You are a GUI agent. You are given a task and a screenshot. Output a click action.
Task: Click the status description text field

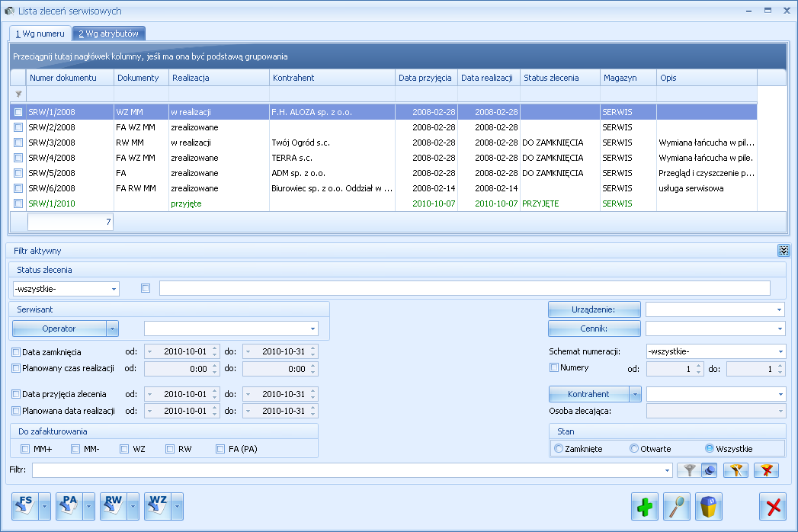point(465,288)
